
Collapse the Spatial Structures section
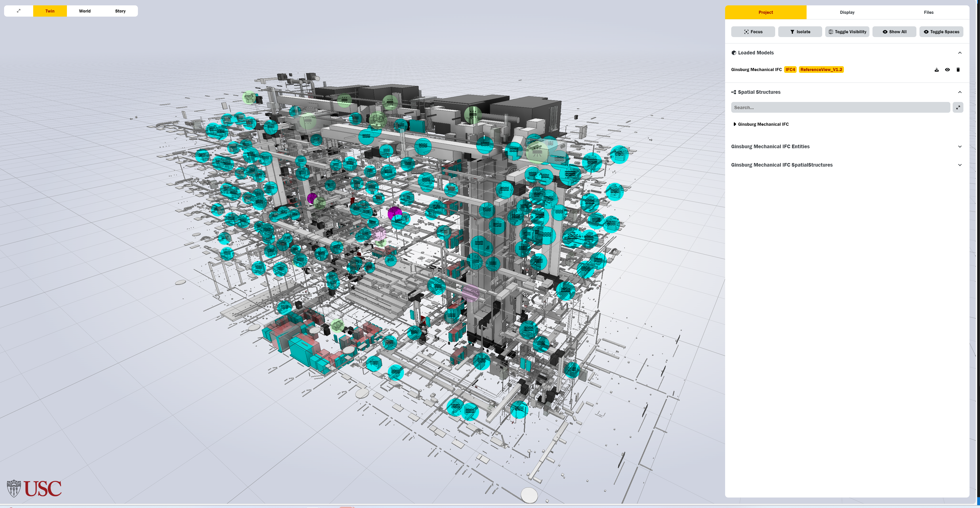960,92
